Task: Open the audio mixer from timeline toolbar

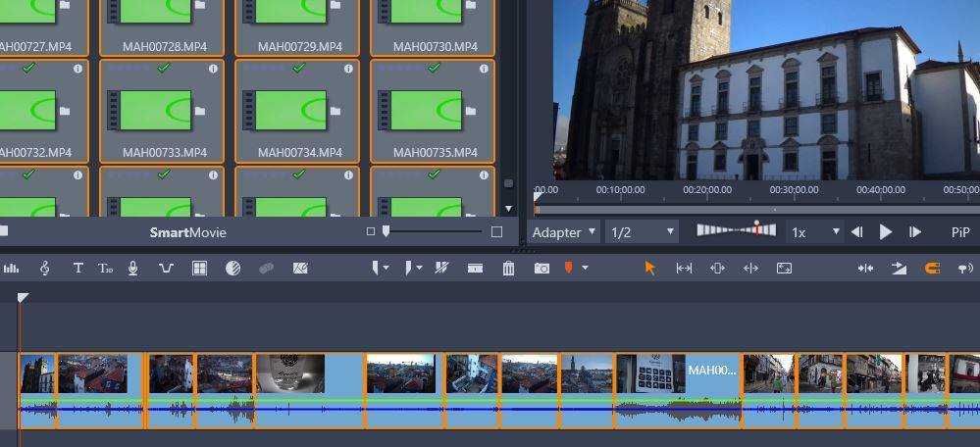Action: tap(12, 268)
